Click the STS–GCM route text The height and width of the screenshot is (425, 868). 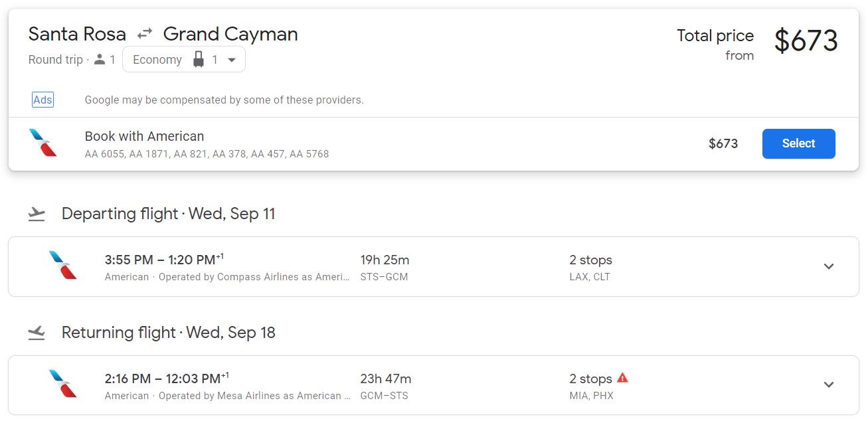point(384,277)
